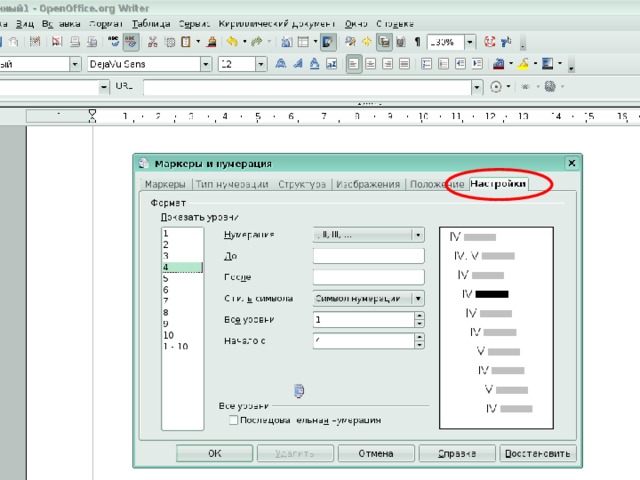
Task: Click the Paste clipboard icon
Action: (186, 42)
